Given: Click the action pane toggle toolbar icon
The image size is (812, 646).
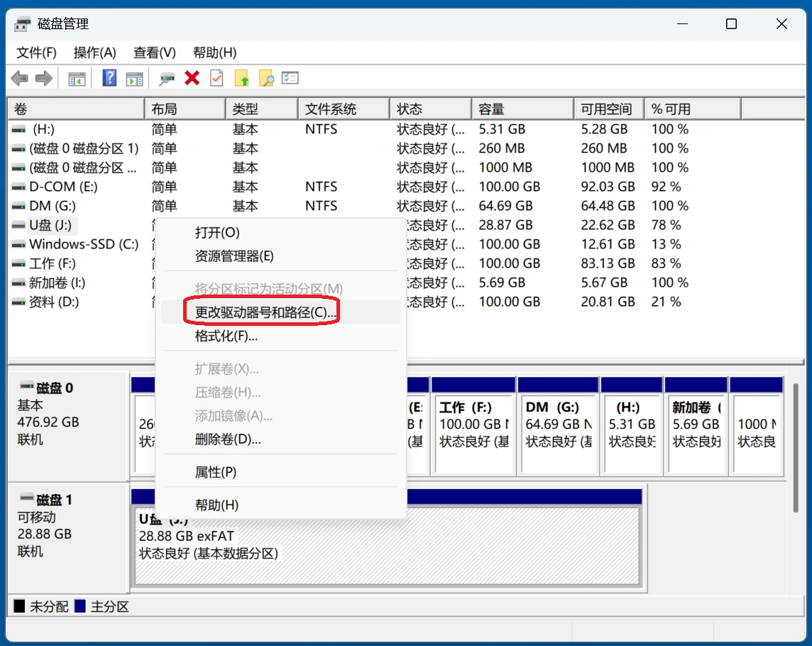Looking at the screenshot, I should point(134,78).
